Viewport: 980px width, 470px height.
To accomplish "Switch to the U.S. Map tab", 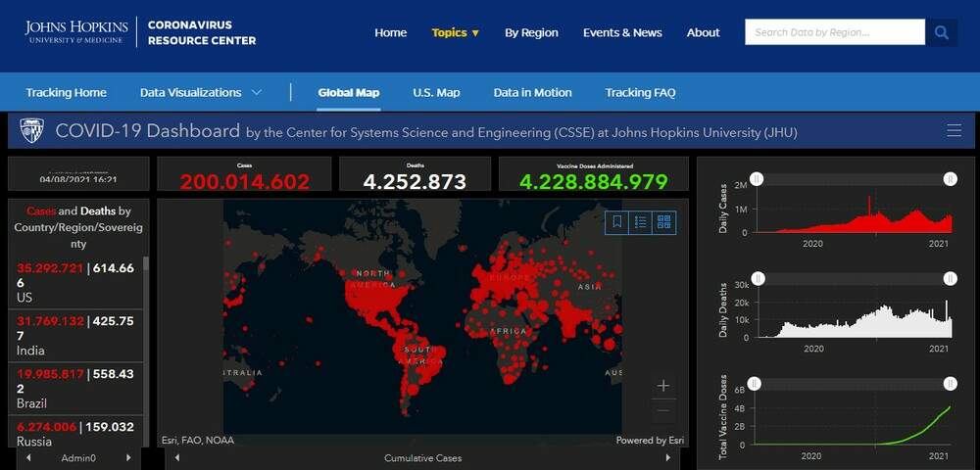I will click(x=436, y=93).
